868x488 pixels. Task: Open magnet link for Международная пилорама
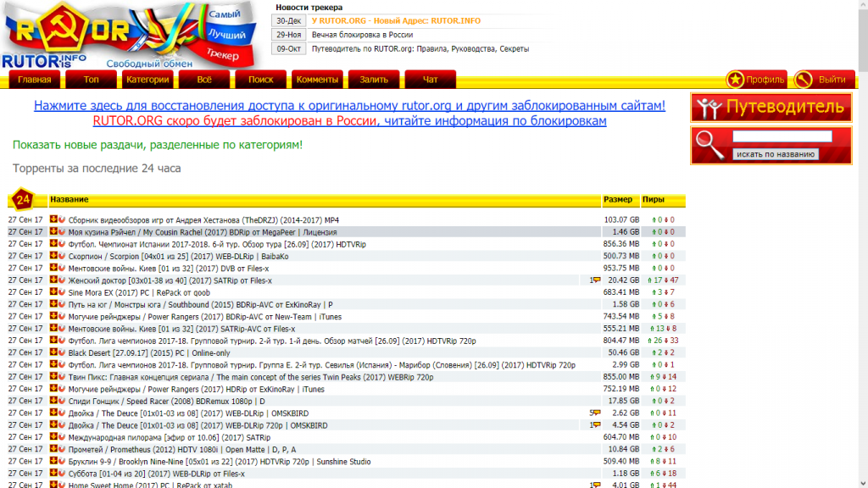tap(61, 437)
